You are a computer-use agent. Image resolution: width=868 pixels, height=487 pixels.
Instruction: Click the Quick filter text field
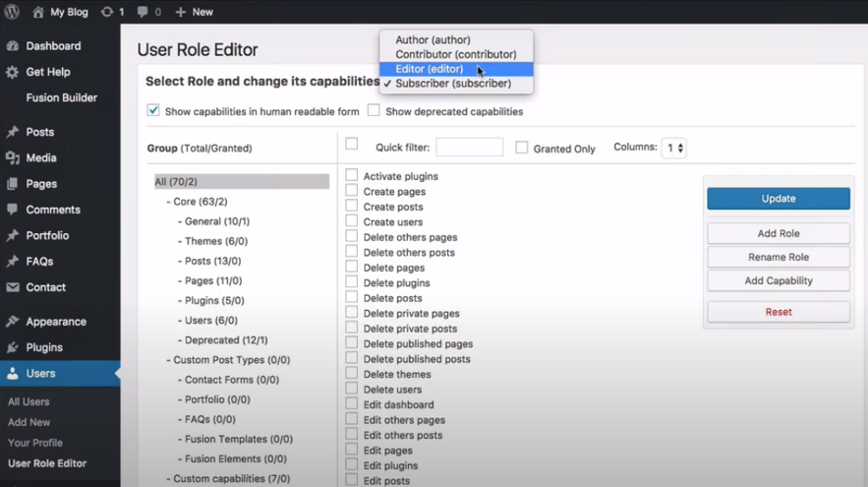tap(469, 148)
